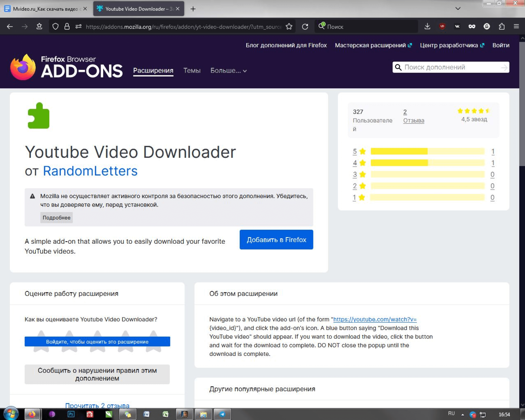Open Excel from the taskbar
525x420 pixels.
coord(165,414)
